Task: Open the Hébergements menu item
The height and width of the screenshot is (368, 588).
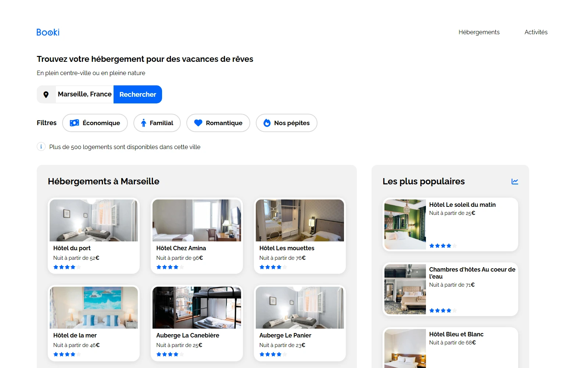Action: tap(479, 32)
